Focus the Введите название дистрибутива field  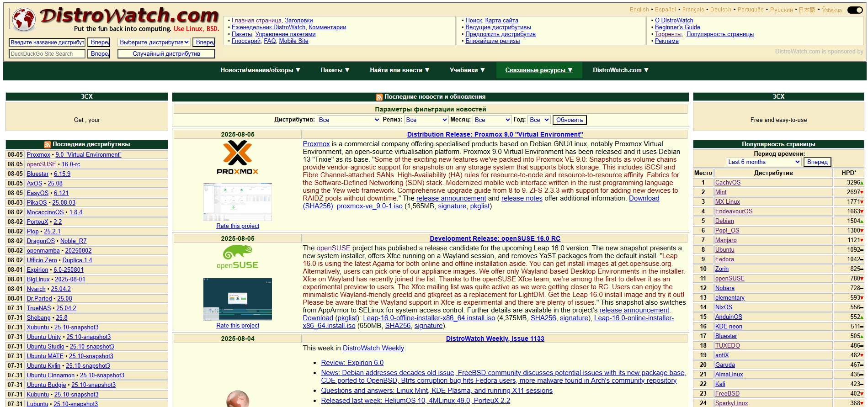(47, 42)
